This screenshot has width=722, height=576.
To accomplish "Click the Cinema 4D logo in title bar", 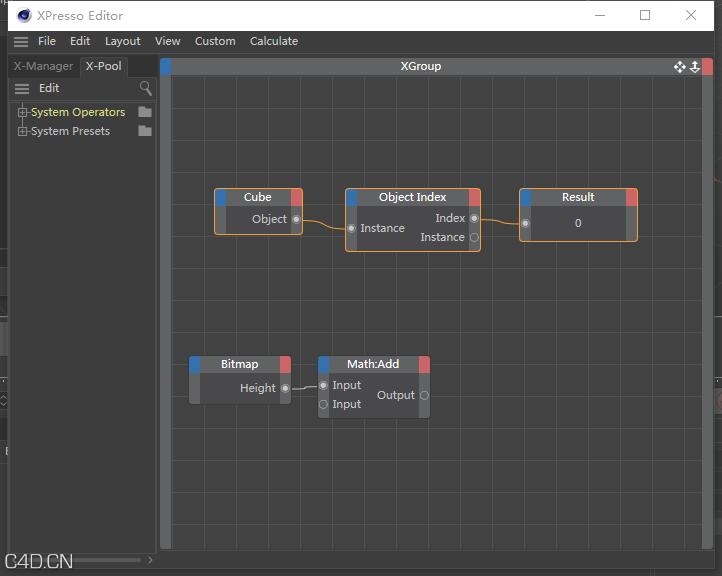I will click(x=24, y=16).
